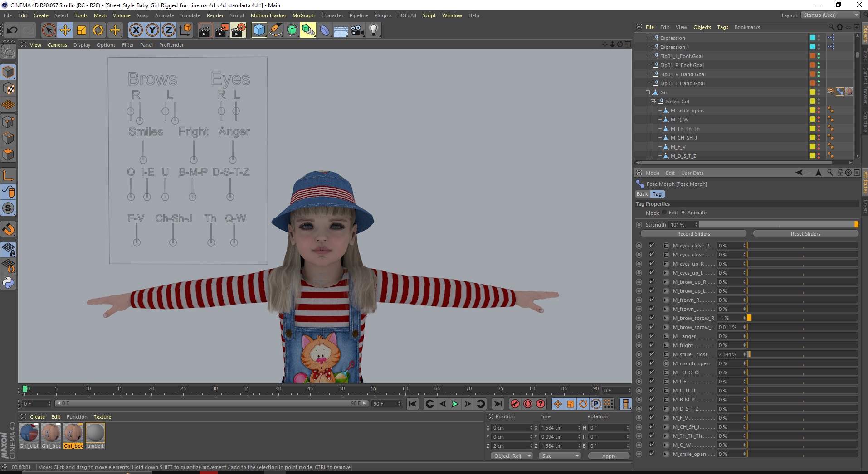Screen dimensions: 868x474
Task: Toggle checkbox for M_eyes_close_R morph
Action: pos(652,245)
